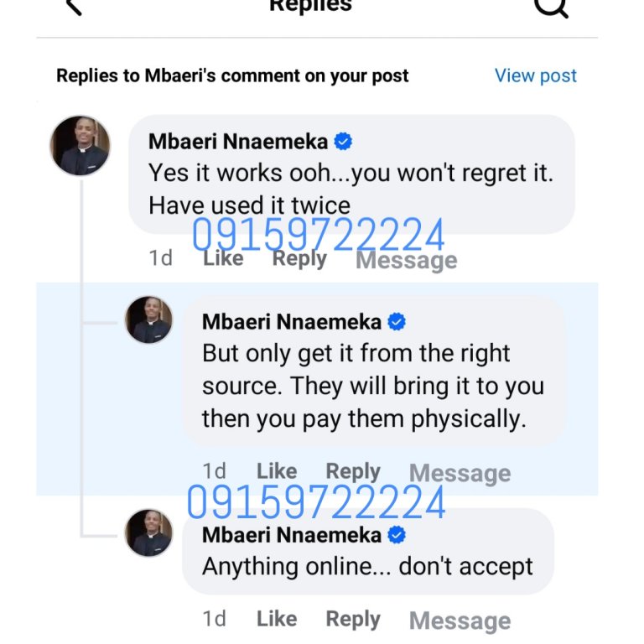Like the "Yes it works" comment
Image resolution: width=644 pixels, height=644 pixels.
click(x=223, y=258)
